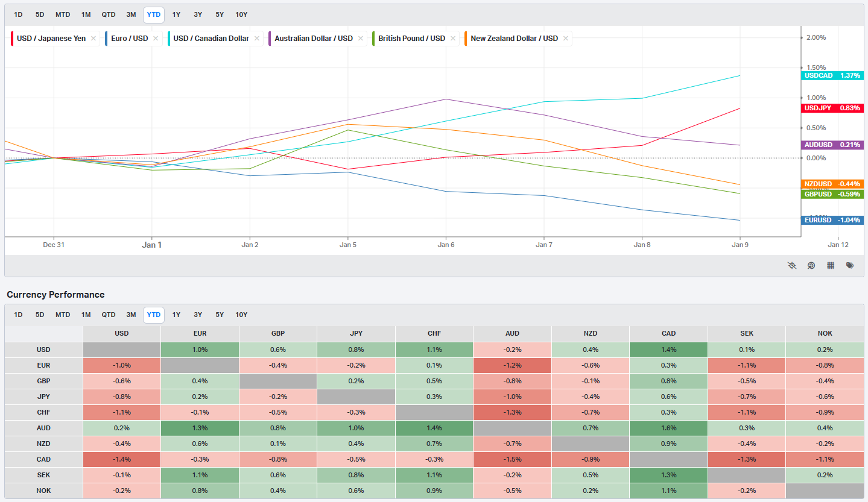868x502 pixels.
Task: Select 1M in Currency Performance table
Action: (86, 315)
